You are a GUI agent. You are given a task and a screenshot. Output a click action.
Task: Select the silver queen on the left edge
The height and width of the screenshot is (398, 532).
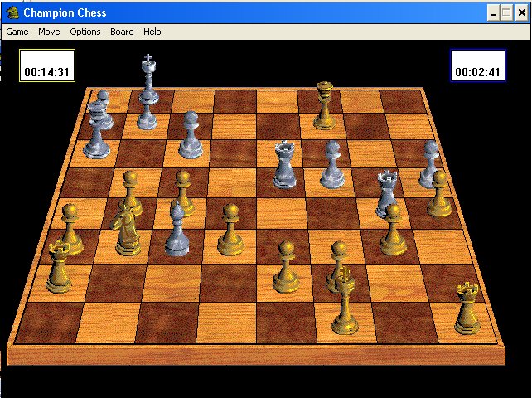[96, 131]
